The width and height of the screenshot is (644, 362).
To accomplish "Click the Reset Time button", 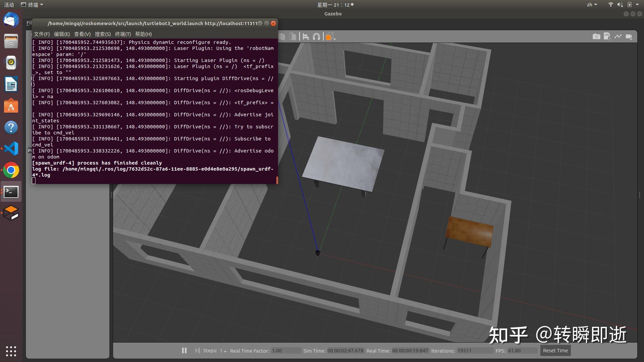I will pos(555,351).
